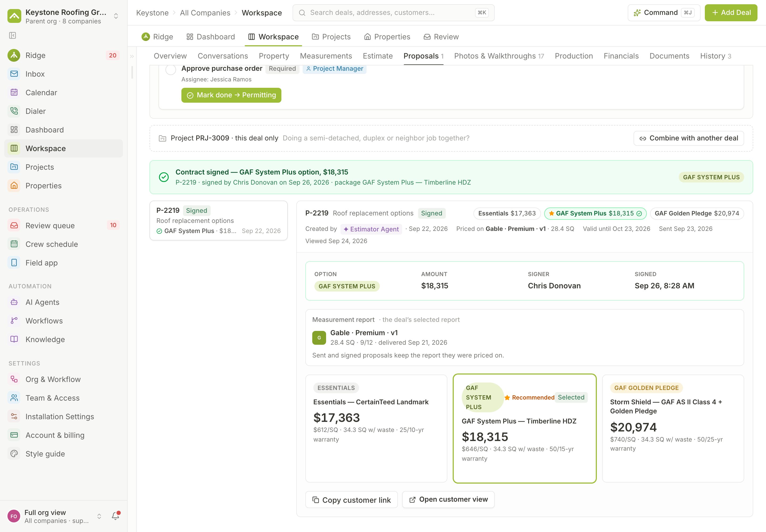Expand the collapsed side panel chevrons

[x=132, y=56]
